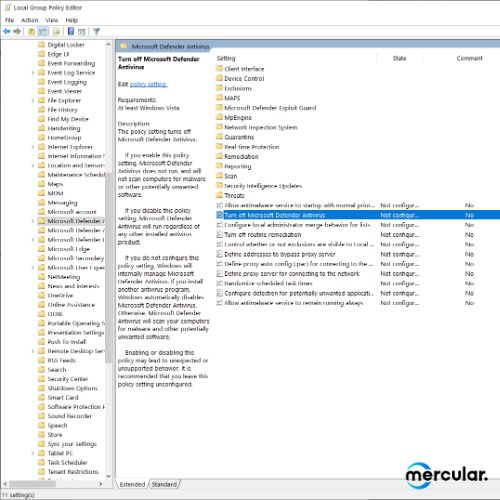Screen dimensions: 500x500
Task: Open the Action menu
Action: [30, 20]
